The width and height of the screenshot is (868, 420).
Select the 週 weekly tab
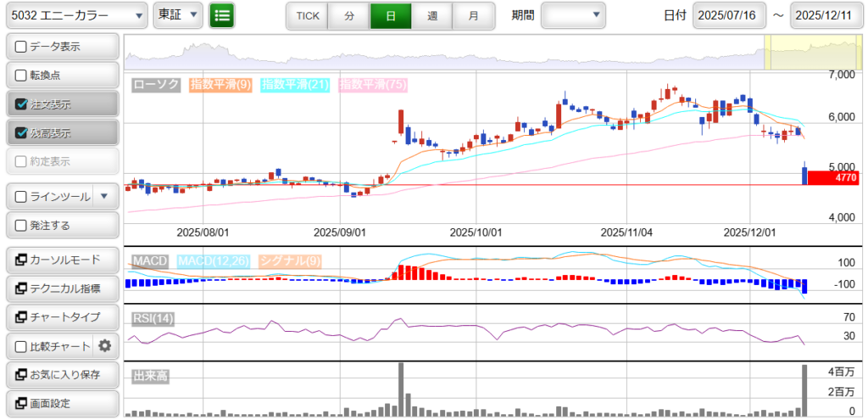click(432, 15)
